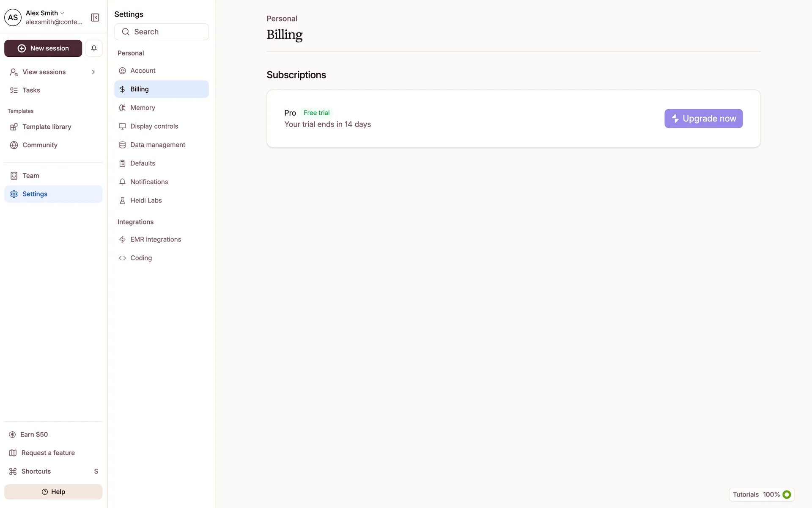The width and height of the screenshot is (812, 508).
Task: Click the Tutorials progress circle
Action: pos(787,494)
